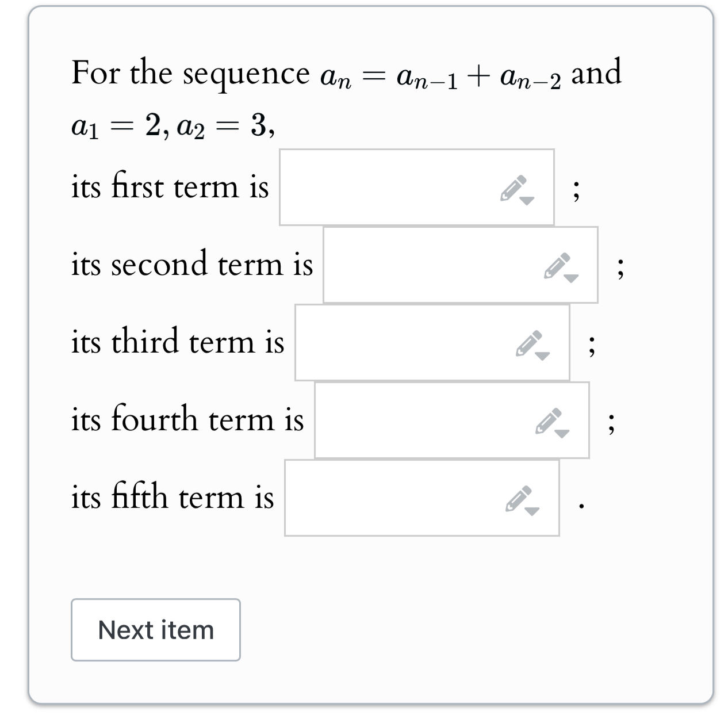Click the fifth term answer box
This screenshot has width=728, height=715.
coord(380,498)
